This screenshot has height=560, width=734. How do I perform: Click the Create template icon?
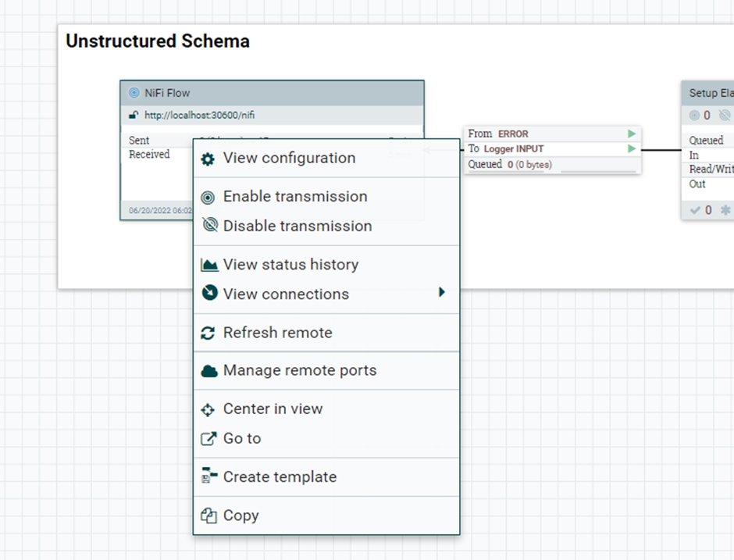[x=208, y=476]
